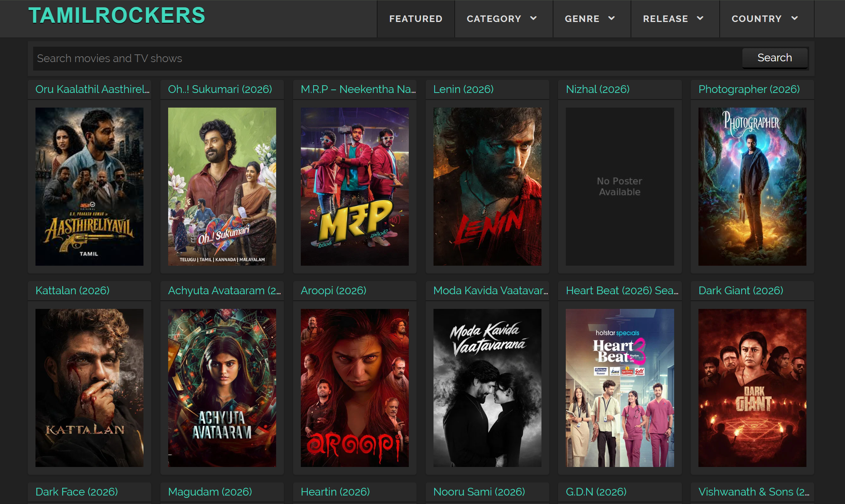Select the Nizhal No Poster Available placeholder
The image size is (845, 504).
pyautogui.click(x=620, y=187)
